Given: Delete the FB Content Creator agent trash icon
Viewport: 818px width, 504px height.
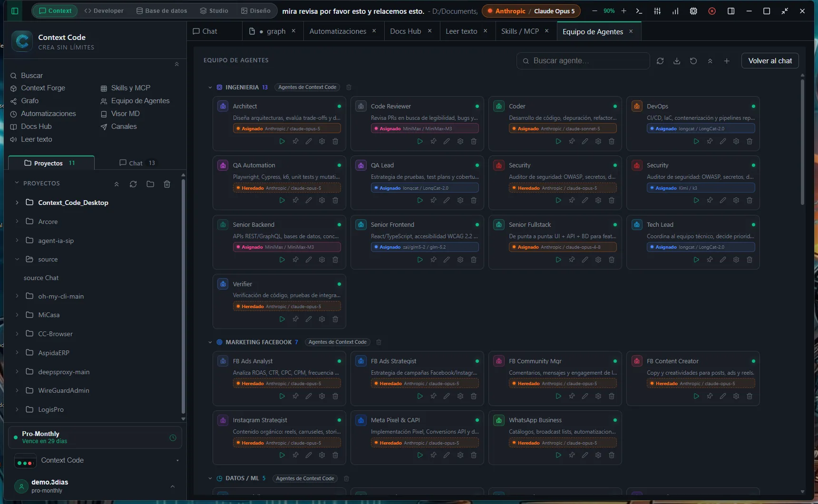Looking at the screenshot, I should pyautogui.click(x=750, y=396).
